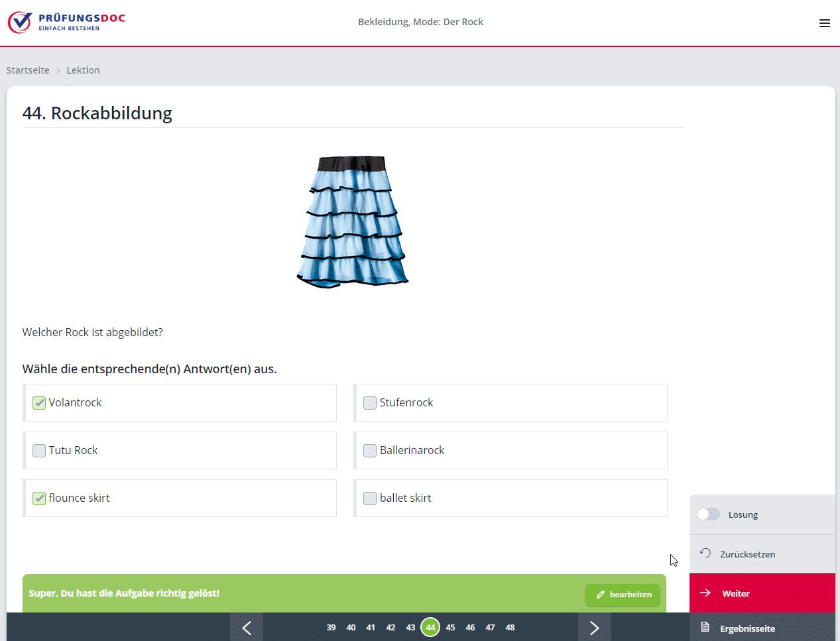Image resolution: width=840 pixels, height=641 pixels.
Task: Go to previous question with left arrow
Action: coord(247,627)
